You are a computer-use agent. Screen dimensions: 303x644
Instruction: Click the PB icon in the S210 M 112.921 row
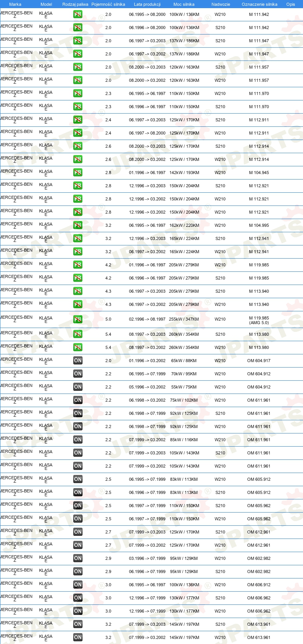coord(78,186)
